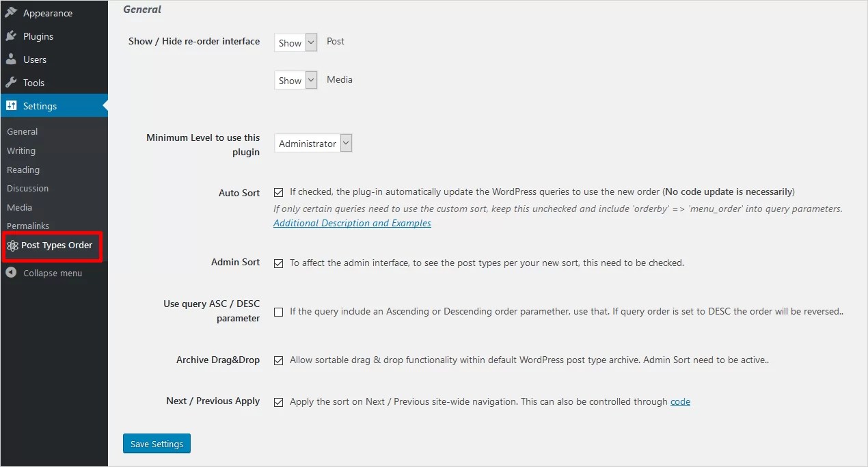Screen dimensions: 868x467
Task: Click the Plugins plug icon
Action: pos(11,36)
